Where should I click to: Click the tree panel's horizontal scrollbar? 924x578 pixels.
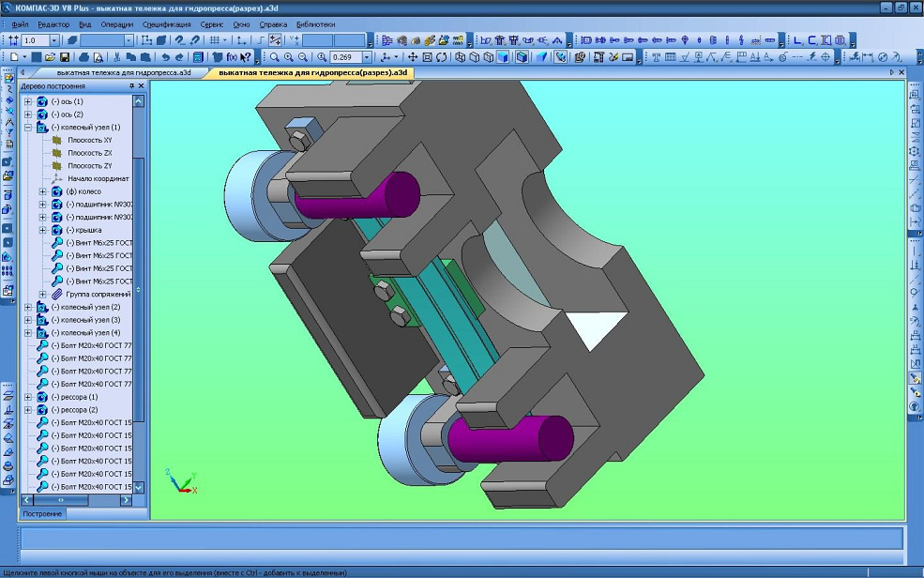click(x=75, y=500)
